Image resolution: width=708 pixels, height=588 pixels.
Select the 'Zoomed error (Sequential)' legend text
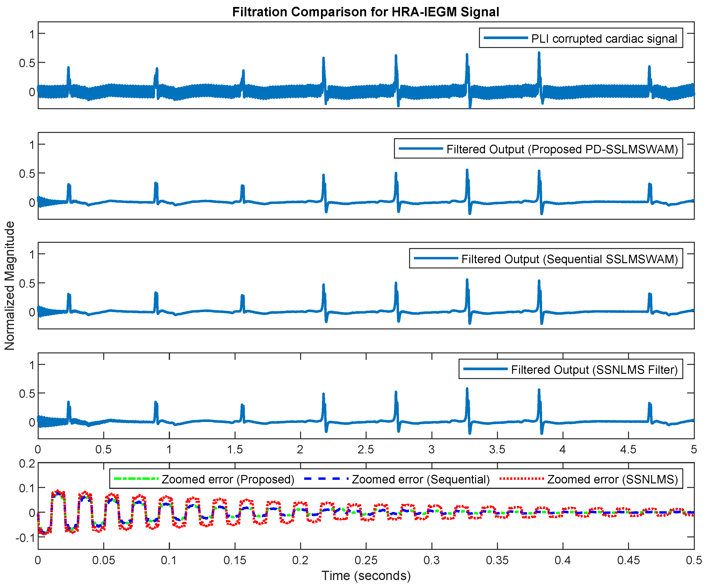point(420,480)
